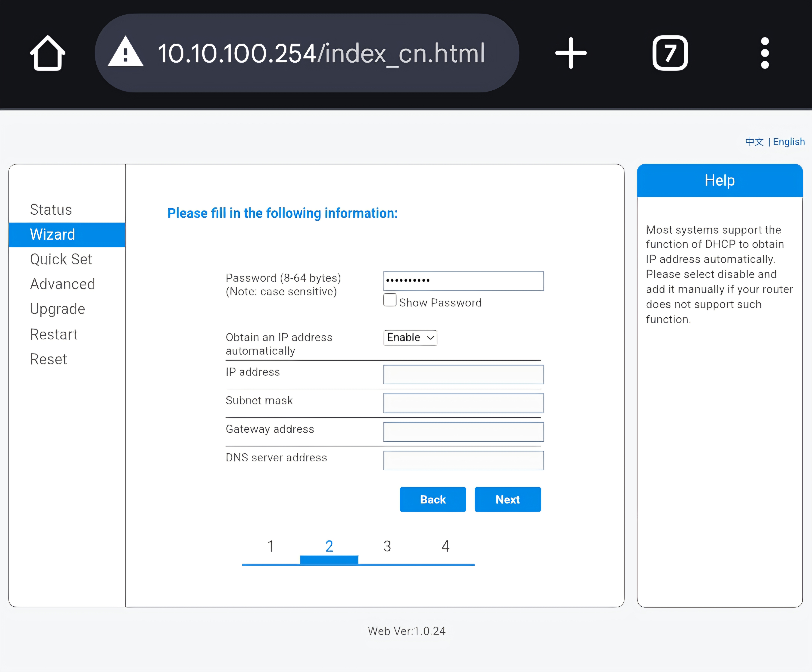Click the Next button

tap(508, 499)
